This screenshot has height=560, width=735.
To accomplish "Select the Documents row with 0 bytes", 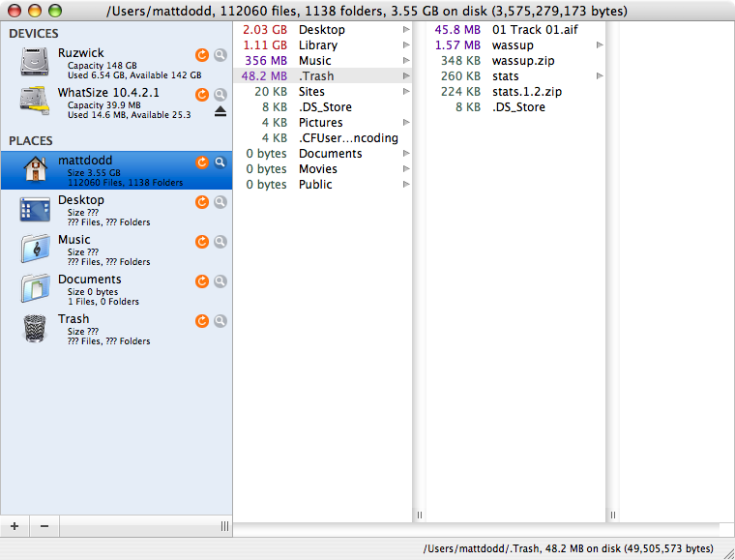I will [x=322, y=153].
